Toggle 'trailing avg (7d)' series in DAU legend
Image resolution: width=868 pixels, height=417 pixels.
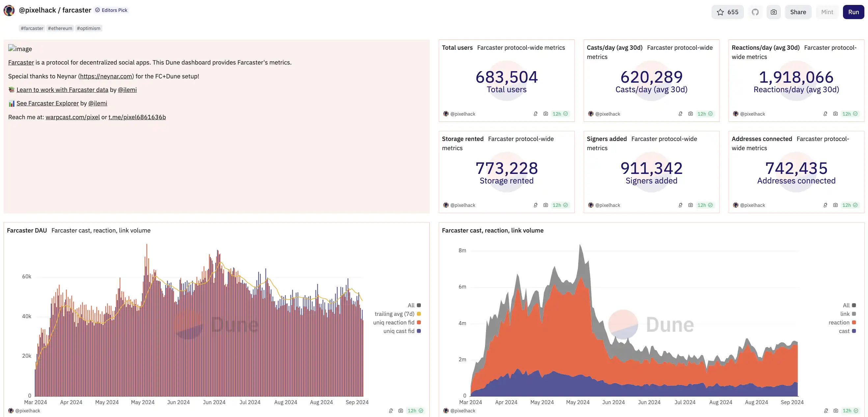click(x=394, y=314)
